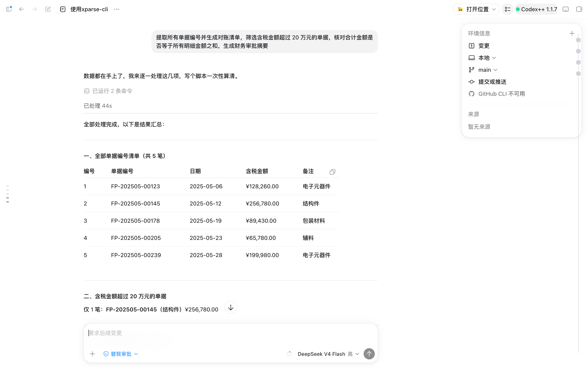Click the document icon beside 使用xparse-cli
The image size is (588, 369).
63,9
